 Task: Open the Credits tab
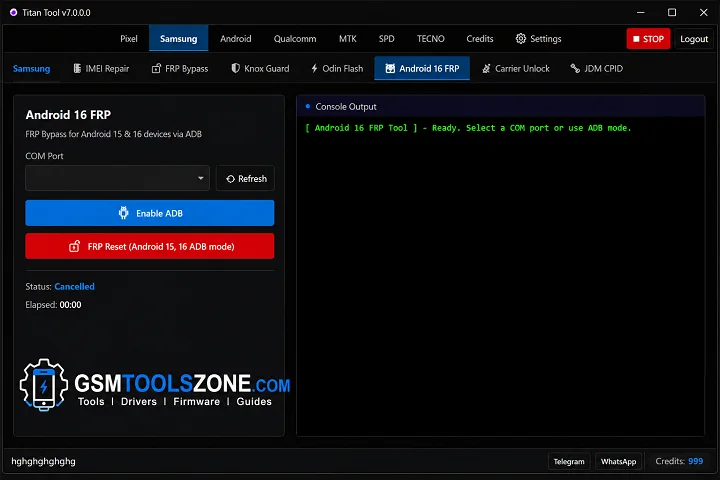click(x=480, y=39)
